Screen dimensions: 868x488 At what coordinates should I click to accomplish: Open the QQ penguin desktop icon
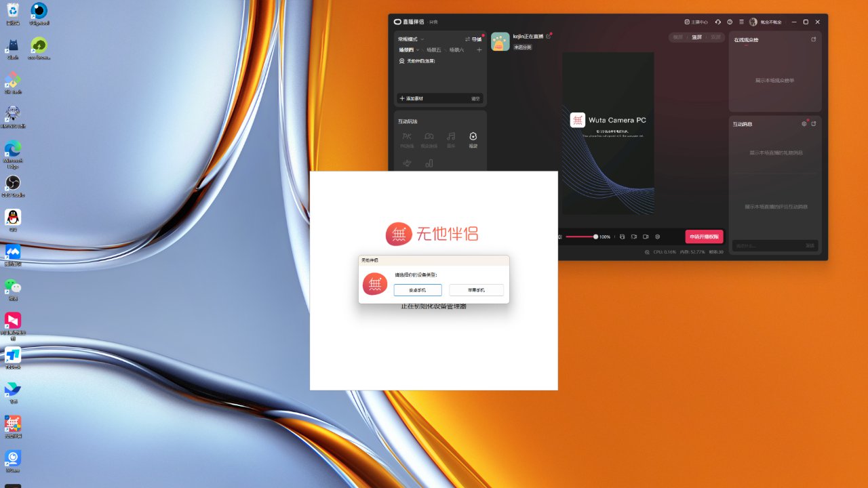(13, 220)
